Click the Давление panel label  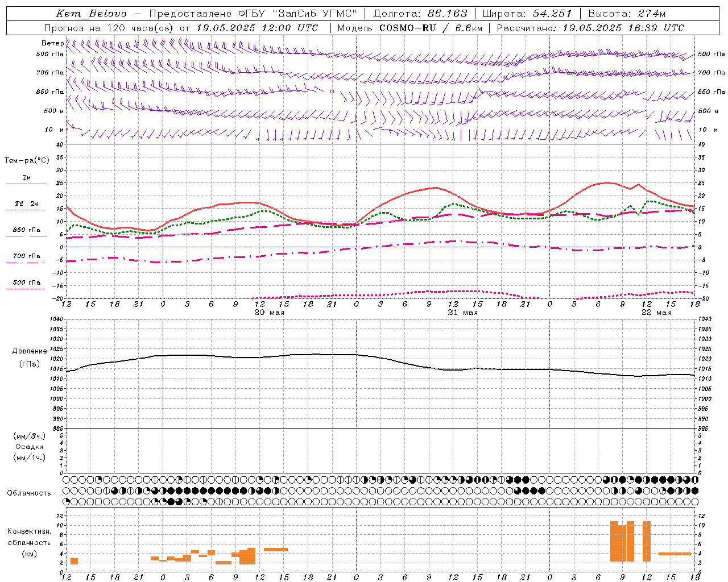point(30,351)
